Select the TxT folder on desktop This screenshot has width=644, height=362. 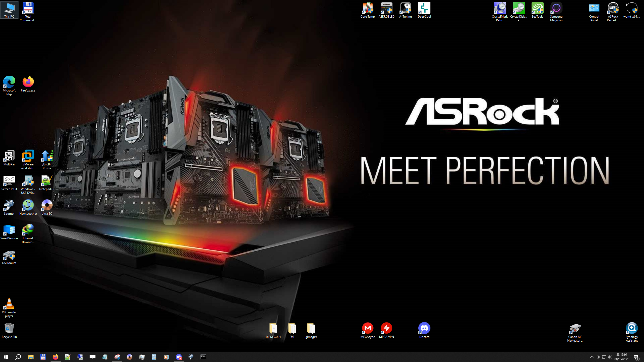coord(292,331)
